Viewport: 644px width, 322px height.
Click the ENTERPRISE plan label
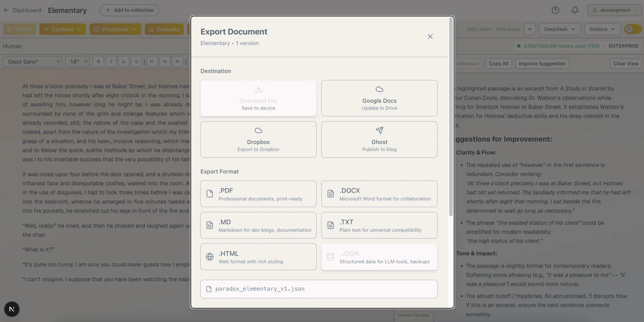click(x=623, y=46)
